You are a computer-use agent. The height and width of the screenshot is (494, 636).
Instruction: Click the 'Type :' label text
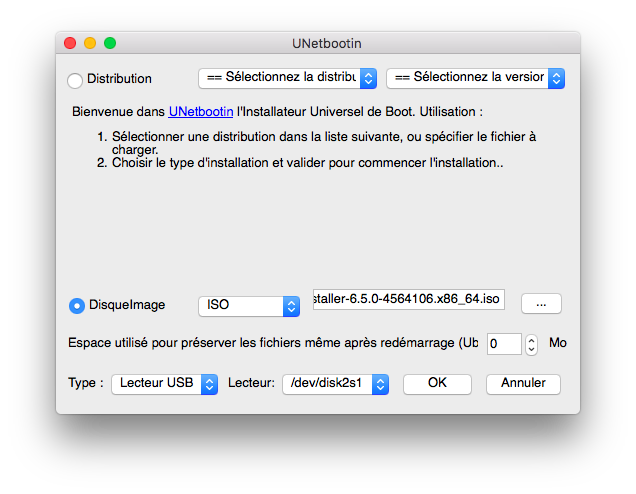[86, 383]
